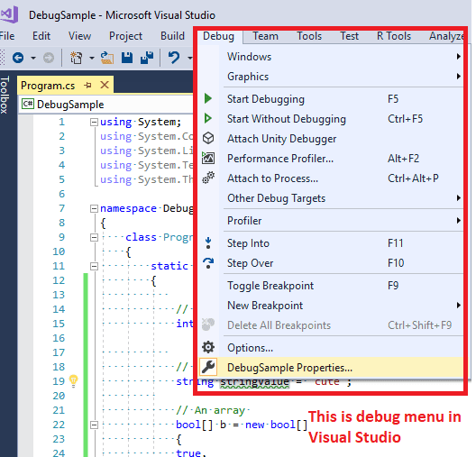Screen dimensions: 476x457
Task: Click the New Project toolbar icon
Action: tap(77, 58)
